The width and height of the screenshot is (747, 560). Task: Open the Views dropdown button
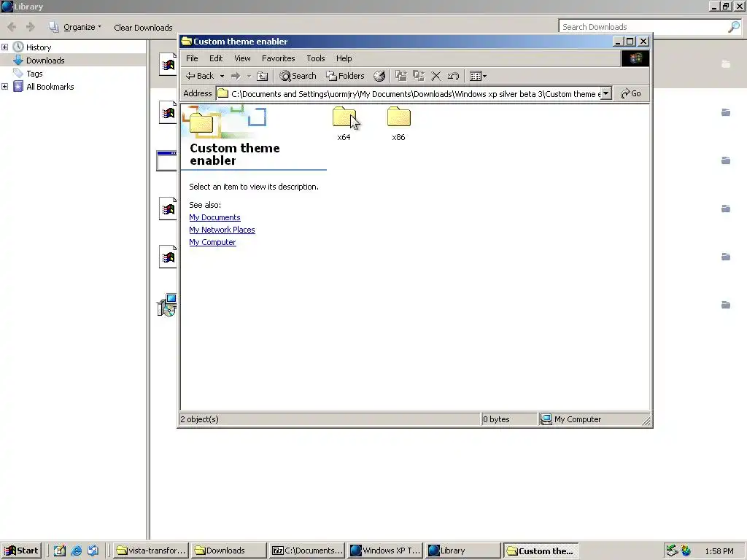tap(478, 76)
